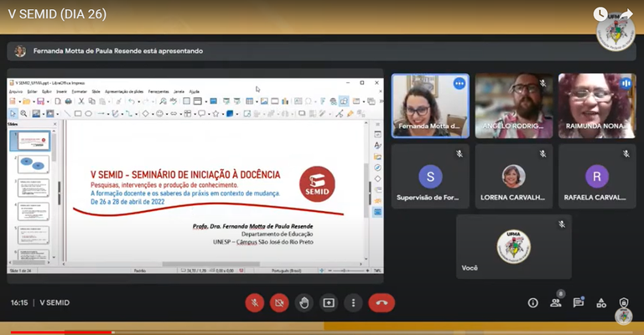The height and width of the screenshot is (335, 644).
Task: Click the Spelling check icon
Action: [x=174, y=101]
